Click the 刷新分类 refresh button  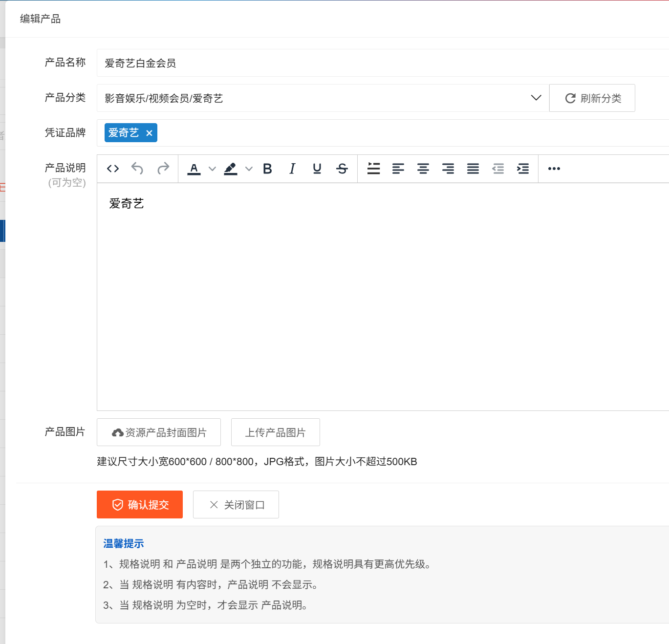pos(592,98)
